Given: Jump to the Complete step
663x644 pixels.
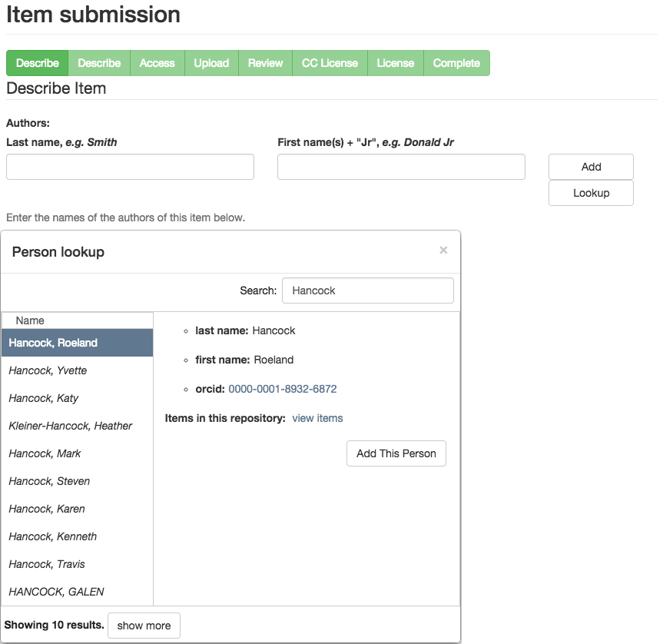Looking at the screenshot, I should (456, 63).
